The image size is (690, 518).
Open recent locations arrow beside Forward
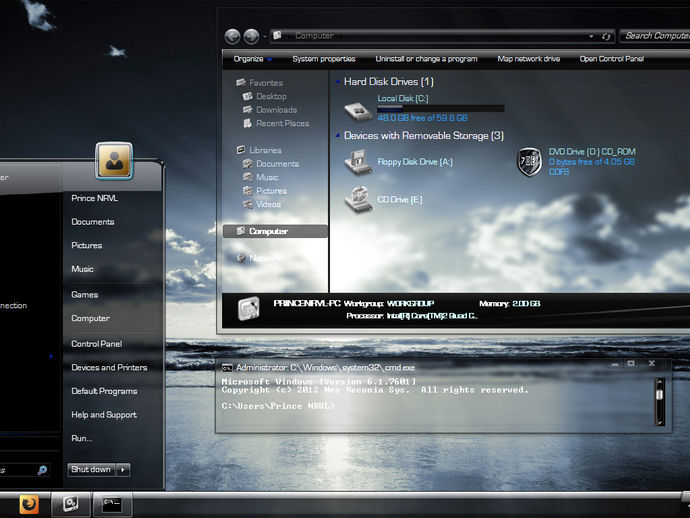point(264,37)
